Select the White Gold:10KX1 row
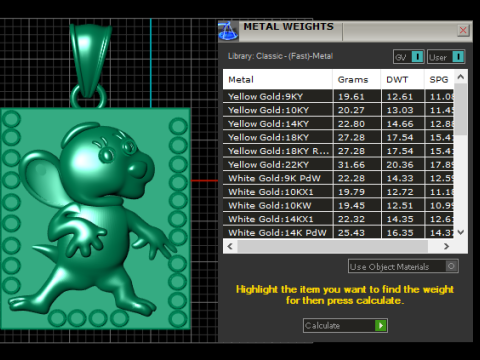Image resolution: width=480 pixels, height=360 pixels. [338, 192]
